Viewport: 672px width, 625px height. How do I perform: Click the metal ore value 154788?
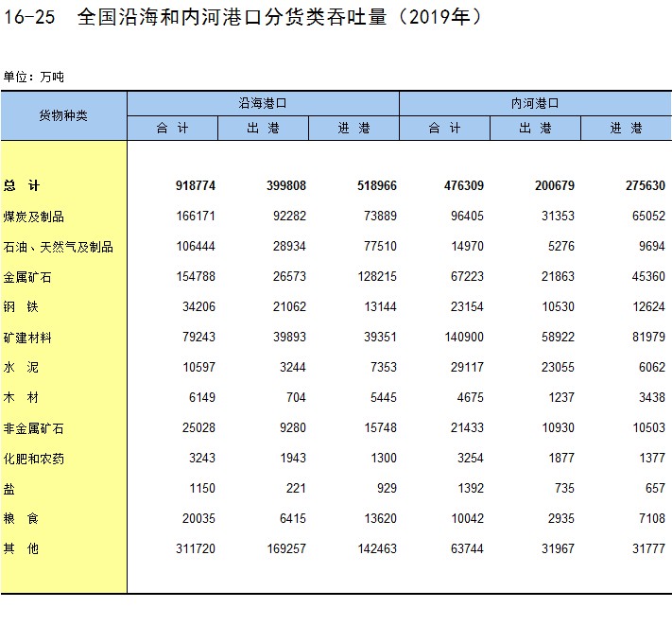196,276
